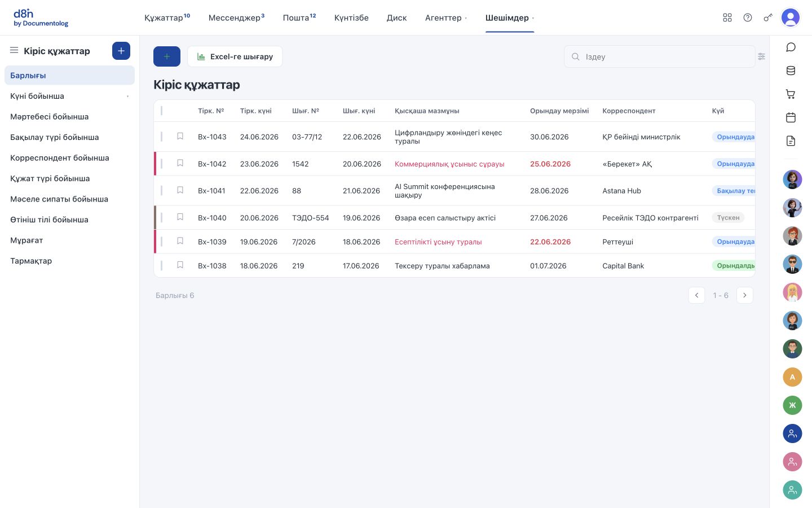Open Мұрағат in the sidebar
The height and width of the screenshot is (508, 812).
point(69,240)
